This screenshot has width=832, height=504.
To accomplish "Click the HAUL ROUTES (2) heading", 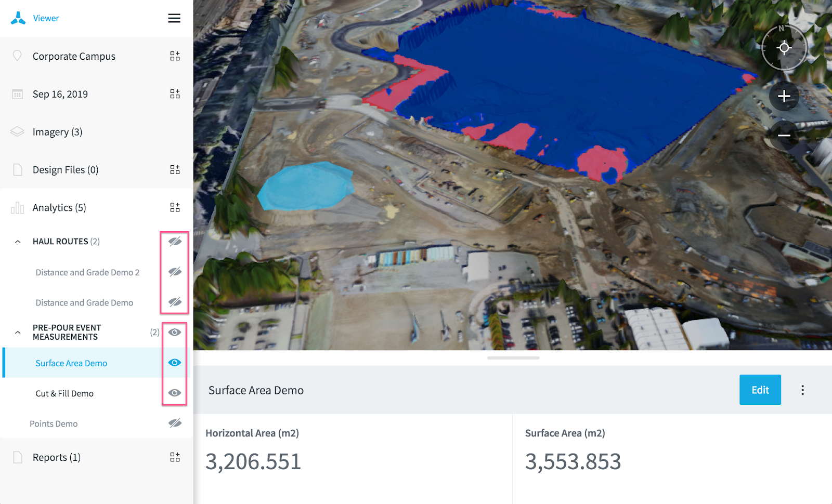I will [66, 242].
